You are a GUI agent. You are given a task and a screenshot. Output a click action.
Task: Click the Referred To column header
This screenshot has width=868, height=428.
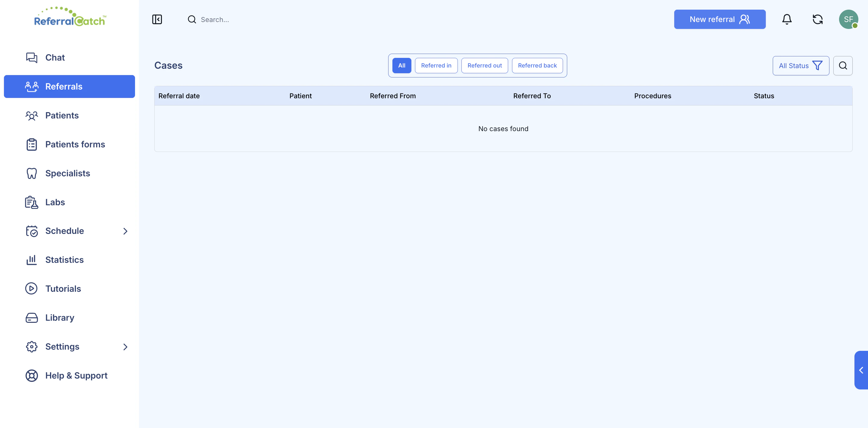(532, 96)
